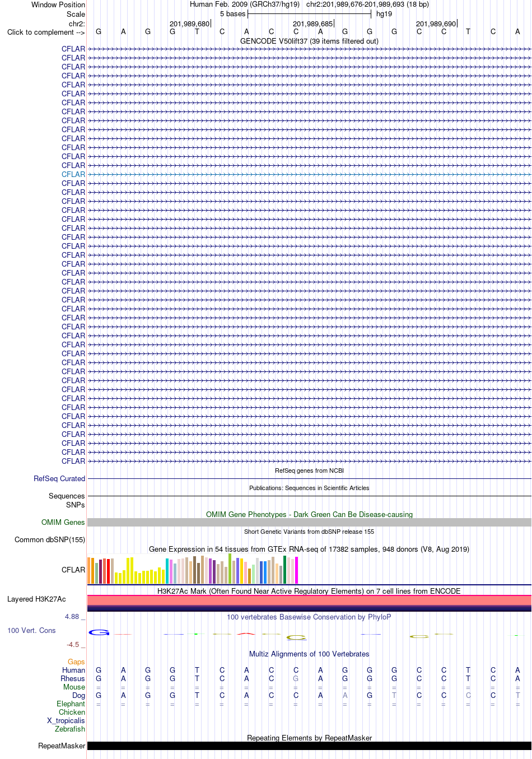Screen dimensions: 532x759
Task: Click the cyan bar in GTEx chart
Action: tap(167, 571)
